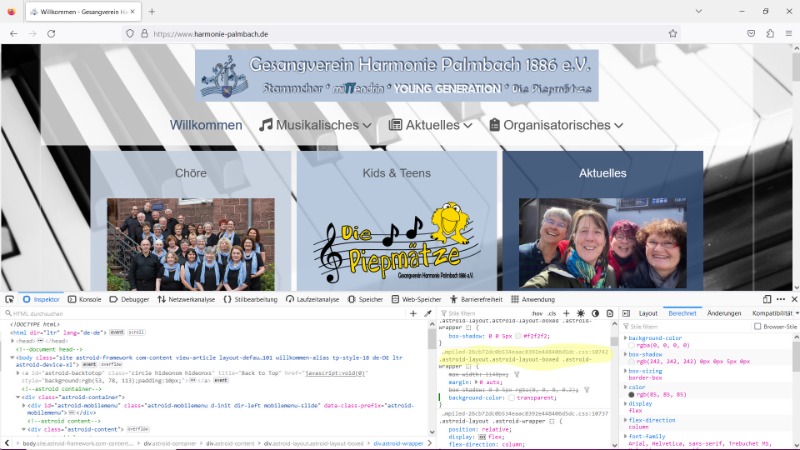Open the Willkommen menu link
Image resolution: width=800 pixels, height=450 pixels.
206,125
